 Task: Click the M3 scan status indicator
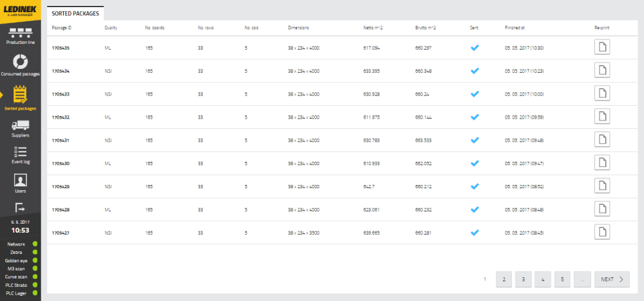(x=35, y=269)
